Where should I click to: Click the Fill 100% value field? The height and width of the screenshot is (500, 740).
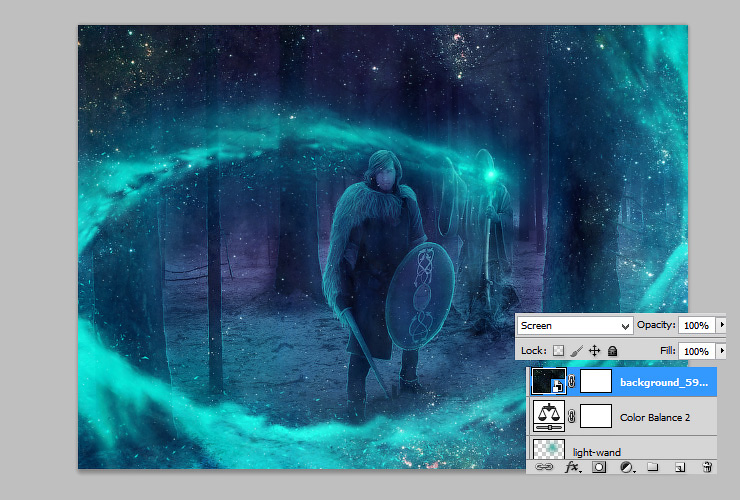click(x=696, y=351)
